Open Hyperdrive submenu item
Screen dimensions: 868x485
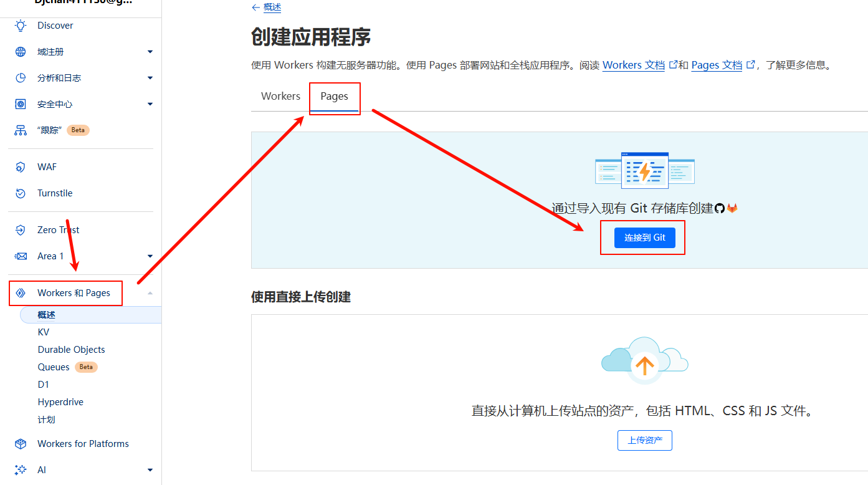pos(60,402)
